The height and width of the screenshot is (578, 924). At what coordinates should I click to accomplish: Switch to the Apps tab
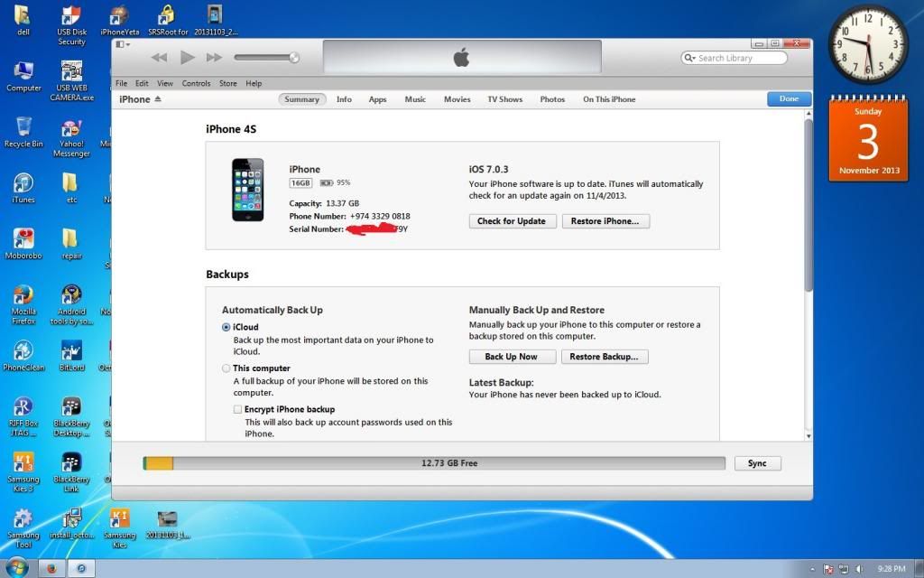point(377,99)
